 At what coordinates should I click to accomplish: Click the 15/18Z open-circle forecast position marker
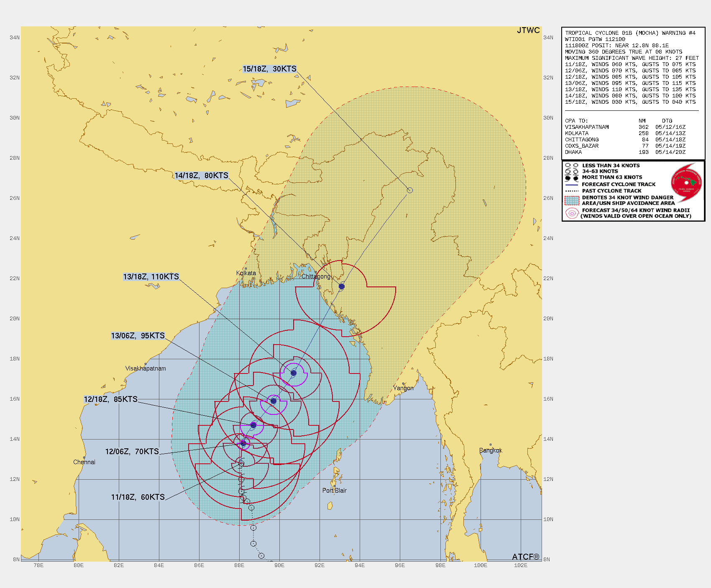[410, 190]
